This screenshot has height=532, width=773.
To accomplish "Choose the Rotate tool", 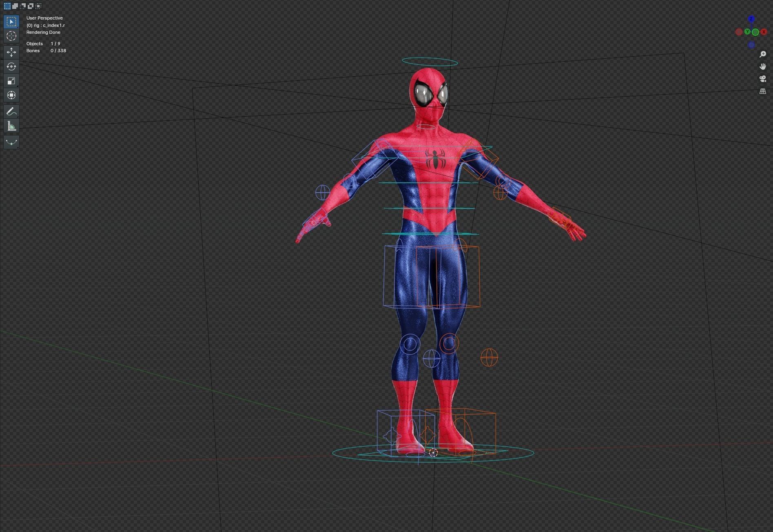I will pyautogui.click(x=11, y=66).
